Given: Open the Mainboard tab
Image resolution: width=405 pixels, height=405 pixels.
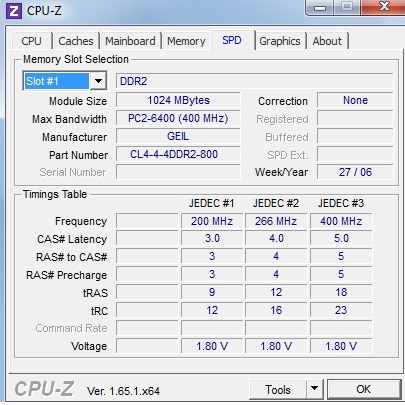Looking at the screenshot, I should tap(130, 41).
